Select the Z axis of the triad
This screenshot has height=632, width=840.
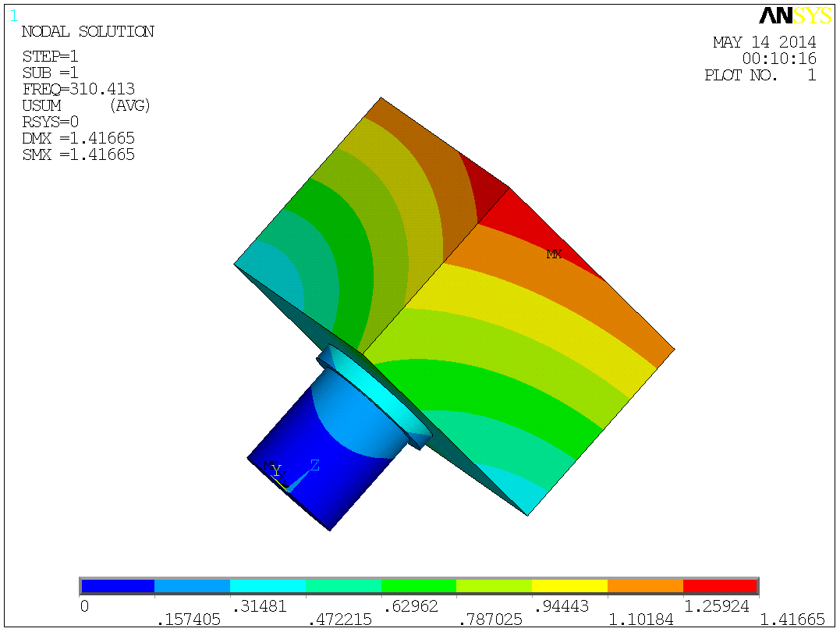click(315, 466)
